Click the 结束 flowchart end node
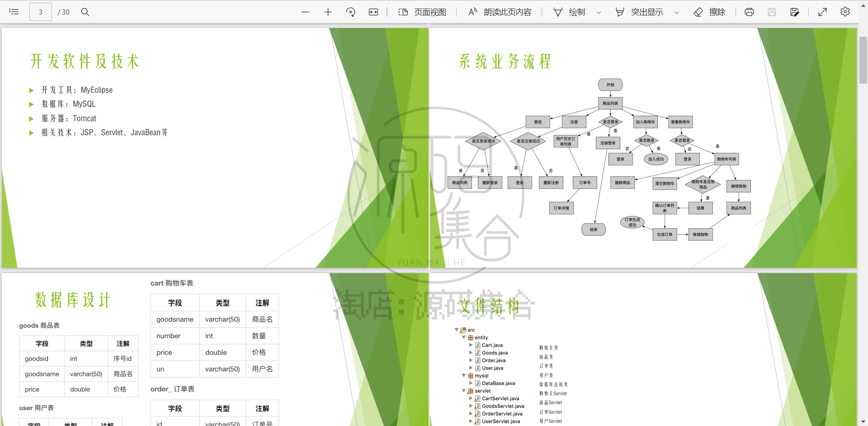868x426 pixels. point(594,229)
